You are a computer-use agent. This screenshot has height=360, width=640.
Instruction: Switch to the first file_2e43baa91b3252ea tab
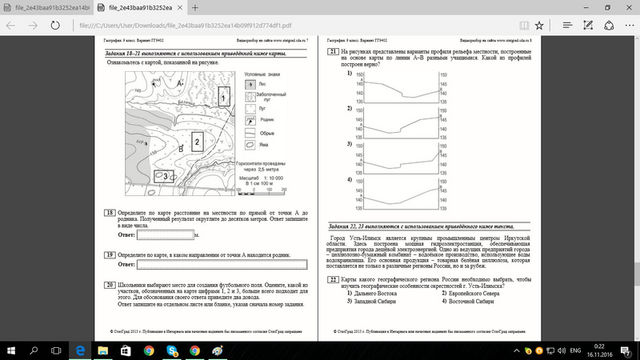click(x=47, y=8)
